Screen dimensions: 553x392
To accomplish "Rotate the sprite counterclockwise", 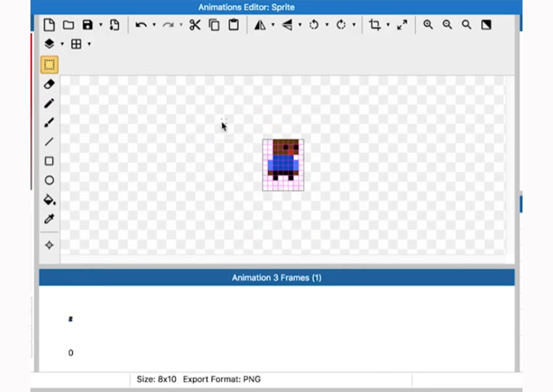I will coord(314,25).
